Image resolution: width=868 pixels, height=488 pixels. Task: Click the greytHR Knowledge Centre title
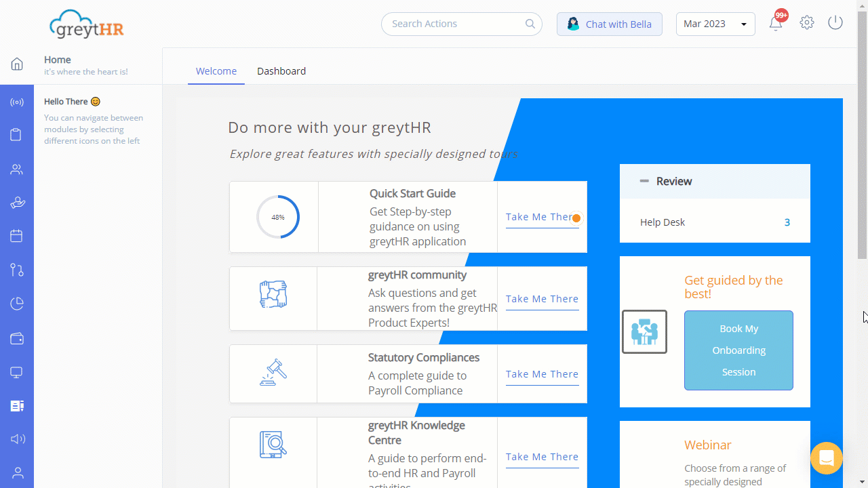[416, 432]
